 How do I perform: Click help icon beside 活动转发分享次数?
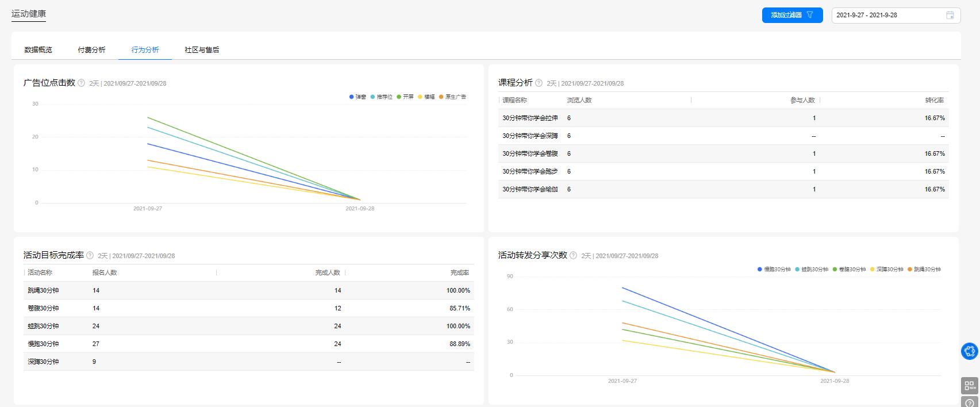574,255
